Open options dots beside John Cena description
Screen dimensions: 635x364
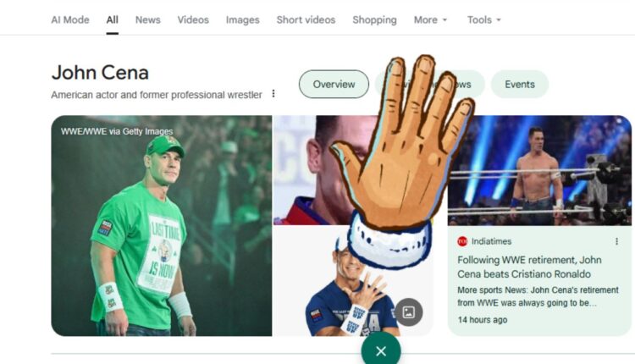click(273, 94)
